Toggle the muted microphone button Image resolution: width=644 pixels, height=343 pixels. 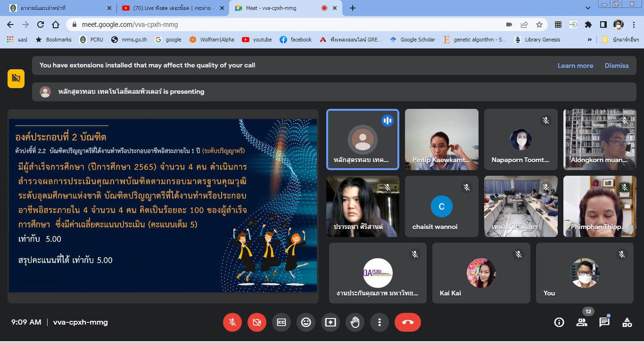(x=232, y=322)
